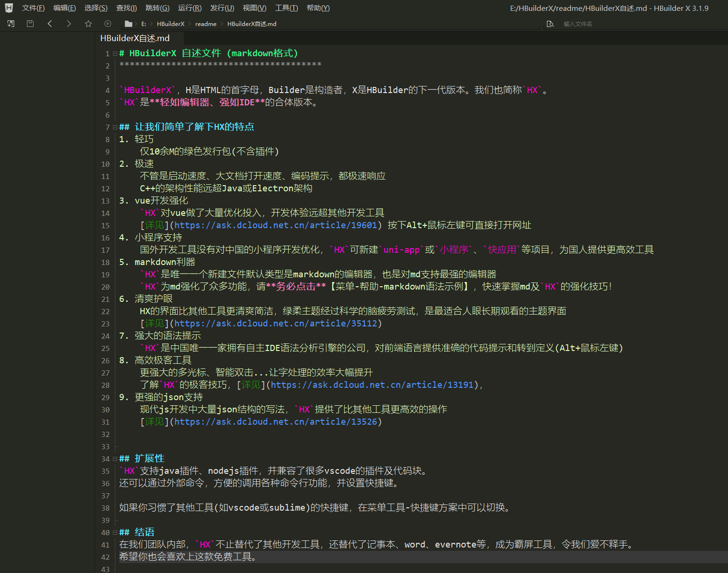Click the folder icon in breadcrumb
The image size is (728, 573).
tap(128, 24)
